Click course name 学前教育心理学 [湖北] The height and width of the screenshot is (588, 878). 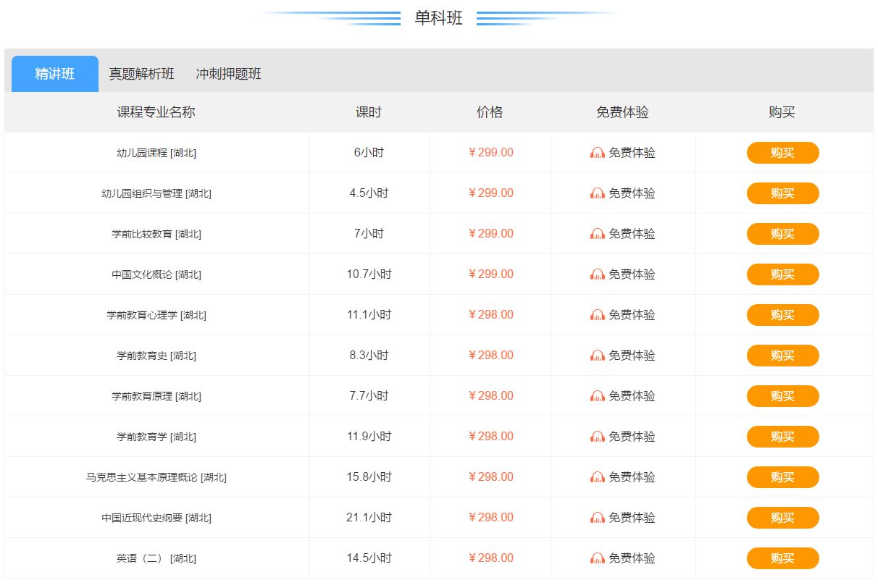(156, 315)
